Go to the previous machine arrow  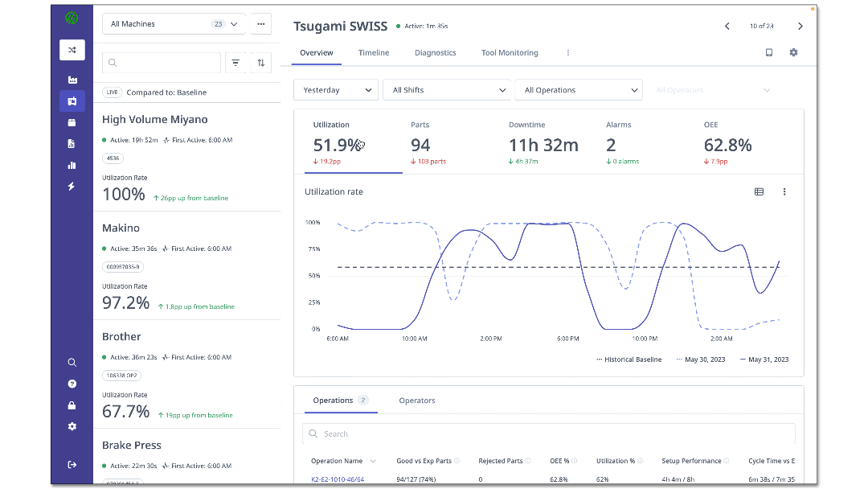727,26
